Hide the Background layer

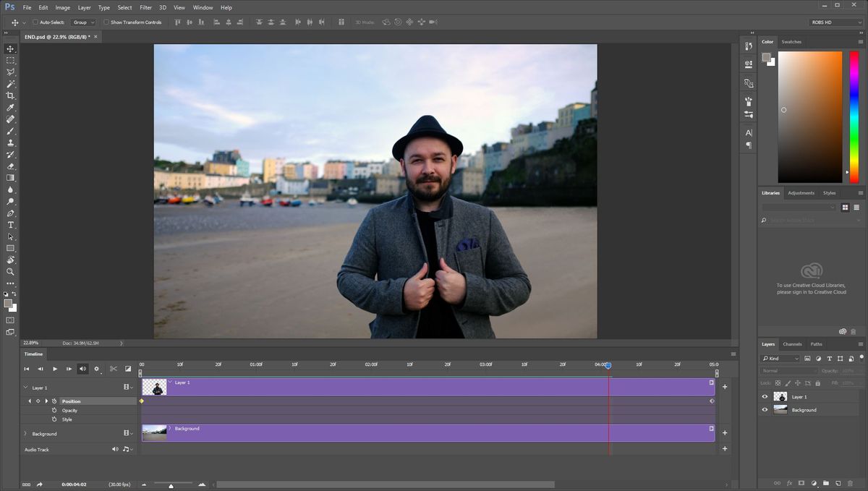click(x=765, y=409)
